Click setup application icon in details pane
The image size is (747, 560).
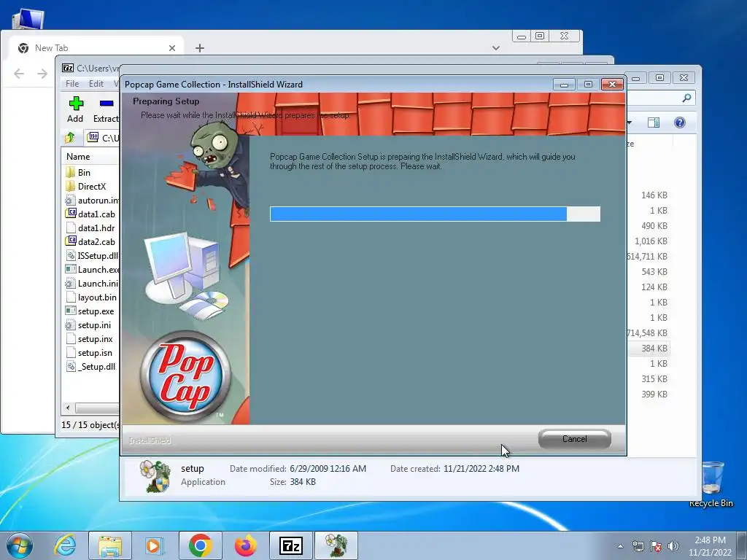coord(155,475)
